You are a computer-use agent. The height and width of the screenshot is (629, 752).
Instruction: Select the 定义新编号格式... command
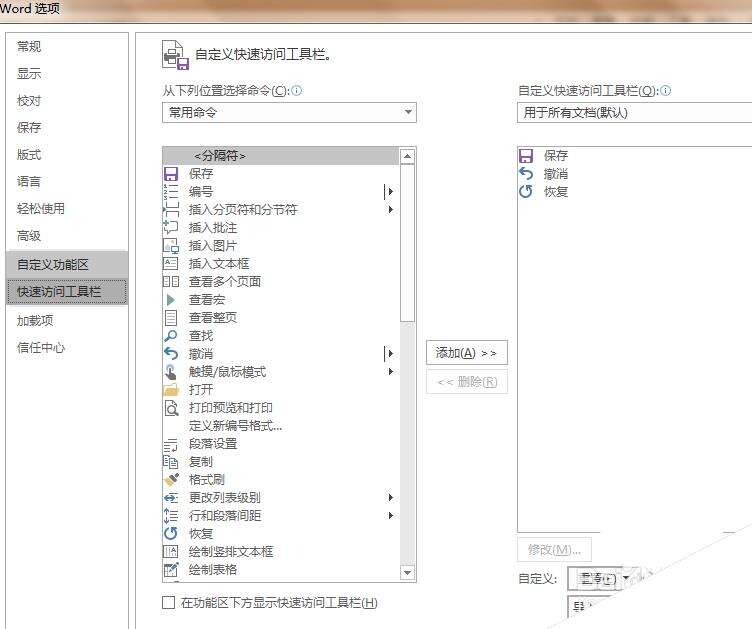pyautogui.click(x=281, y=426)
